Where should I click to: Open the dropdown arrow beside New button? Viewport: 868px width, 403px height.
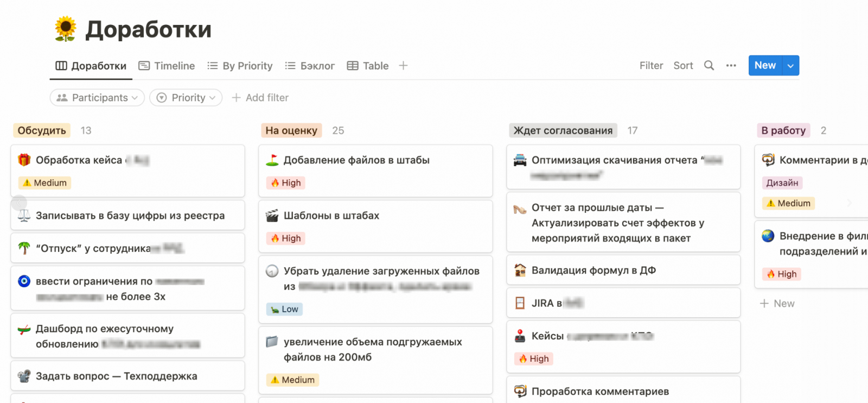coord(790,66)
